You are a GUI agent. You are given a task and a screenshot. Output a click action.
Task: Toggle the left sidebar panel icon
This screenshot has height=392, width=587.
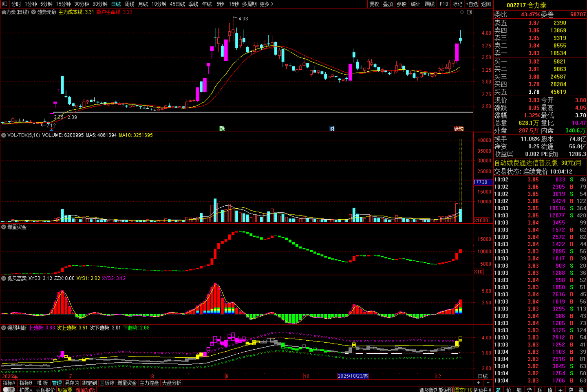(x=5, y=4)
